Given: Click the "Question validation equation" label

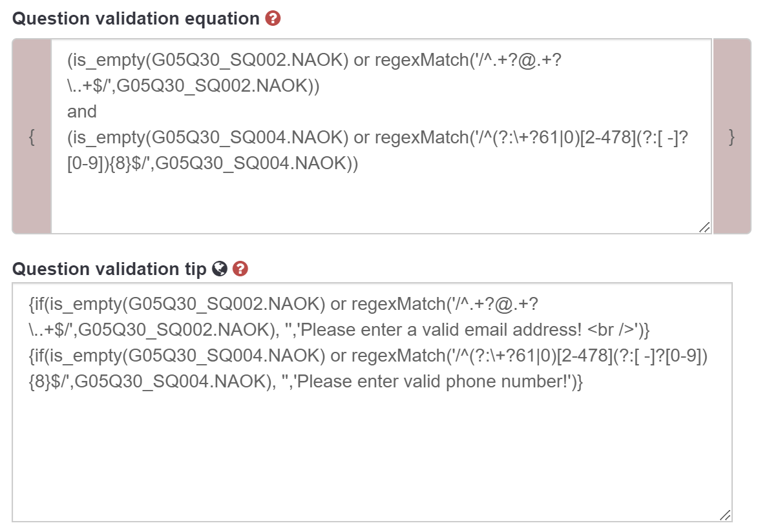Looking at the screenshot, I should pos(136,19).
